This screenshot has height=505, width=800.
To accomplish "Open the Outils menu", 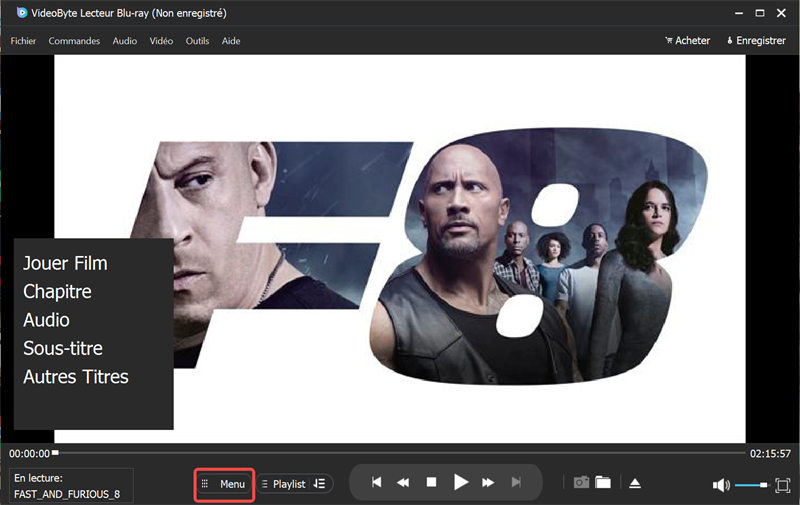I will pos(197,41).
